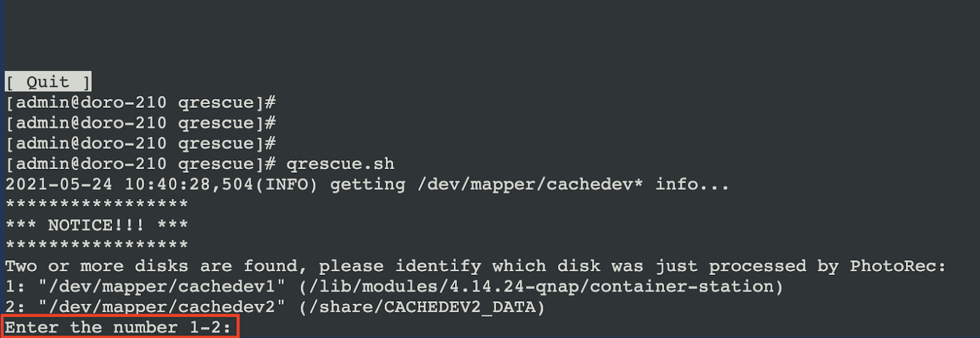Image resolution: width=980 pixels, height=338 pixels.
Task: Click the 2021-05-24 10:40:28,504 timestamp
Action: tap(129, 184)
